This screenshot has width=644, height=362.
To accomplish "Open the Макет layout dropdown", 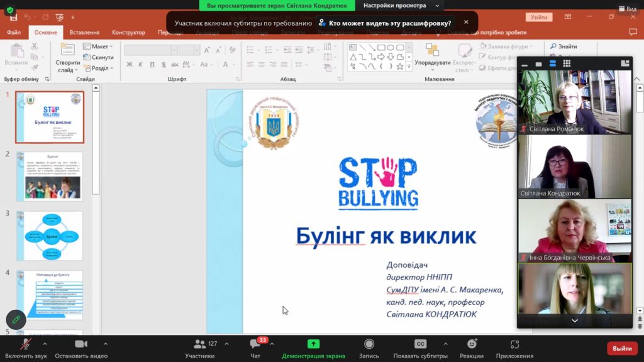I will 99,47.
